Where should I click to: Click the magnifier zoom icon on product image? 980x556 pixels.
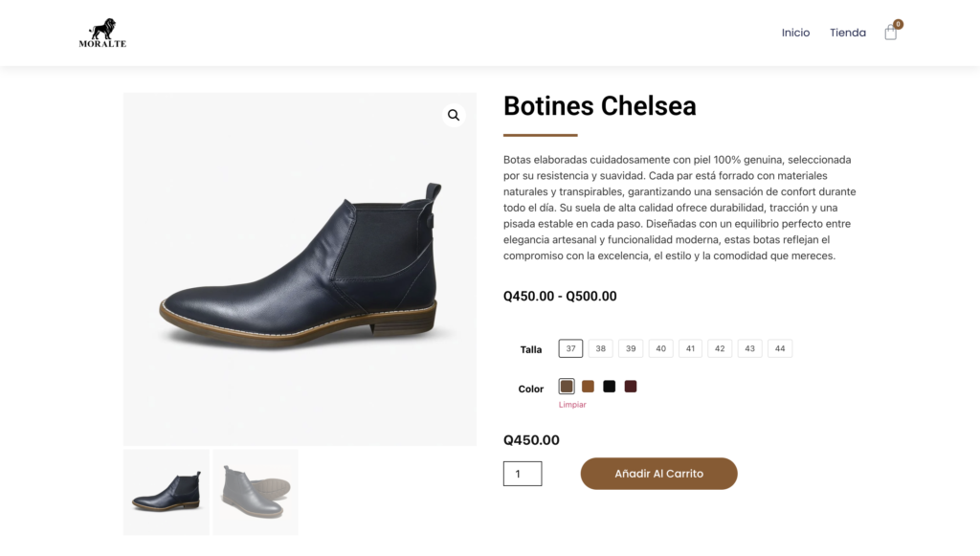pyautogui.click(x=454, y=116)
